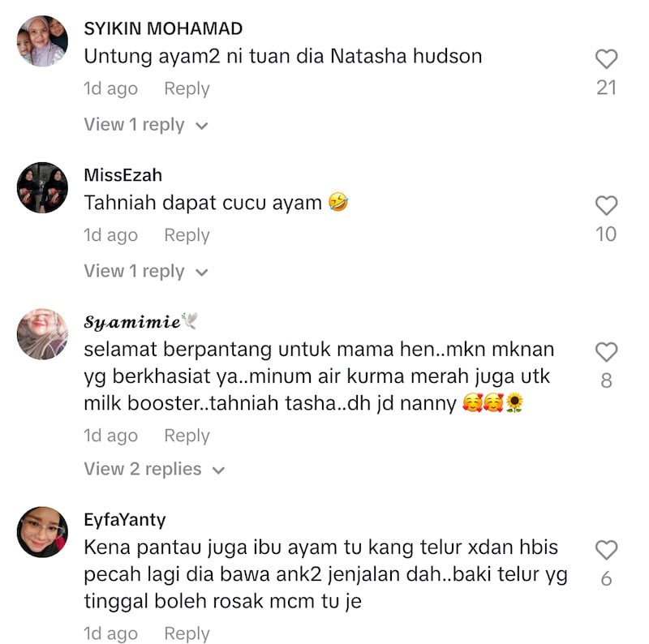Open the EyfaYanty username link
This screenshot has height=644, width=649.
pos(125,520)
